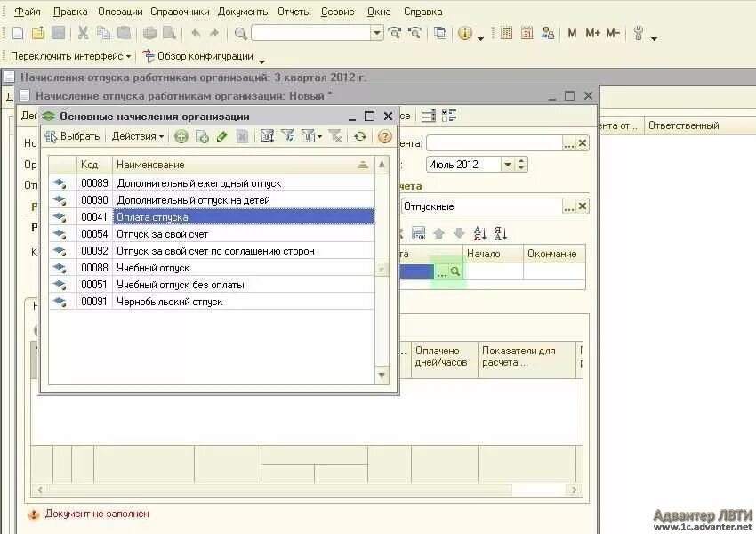The height and width of the screenshot is (534, 756).
Task: Expand Действия menu in accruals dialog
Action: (138, 136)
